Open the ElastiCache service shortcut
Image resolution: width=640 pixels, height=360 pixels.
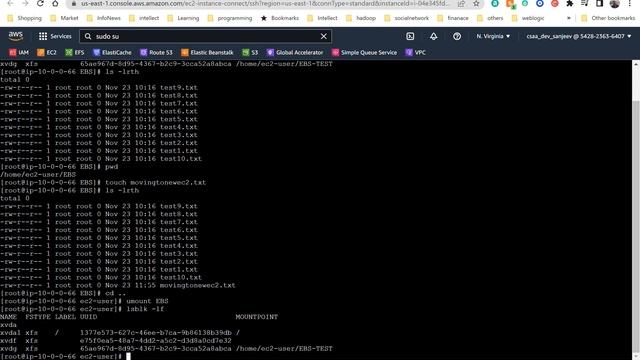pos(112,52)
